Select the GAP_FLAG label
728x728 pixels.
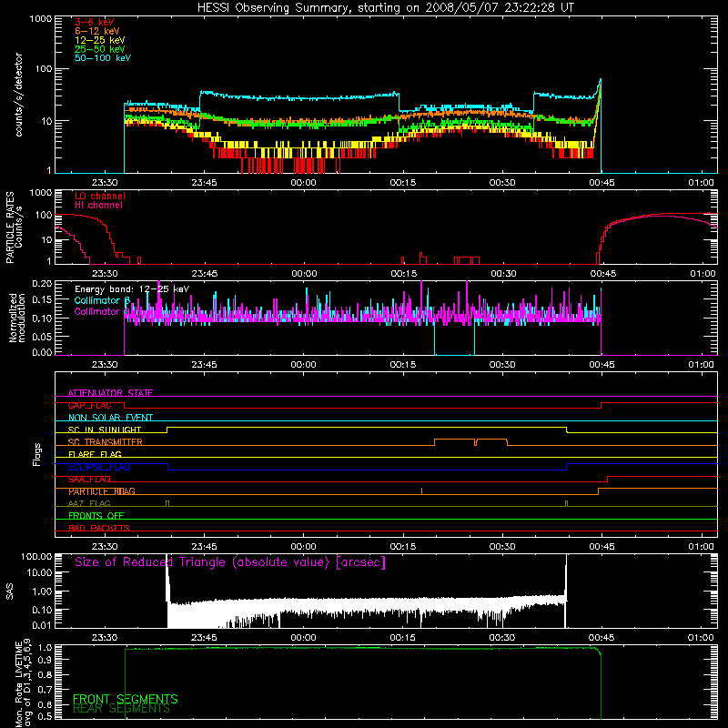tap(89, 405)
